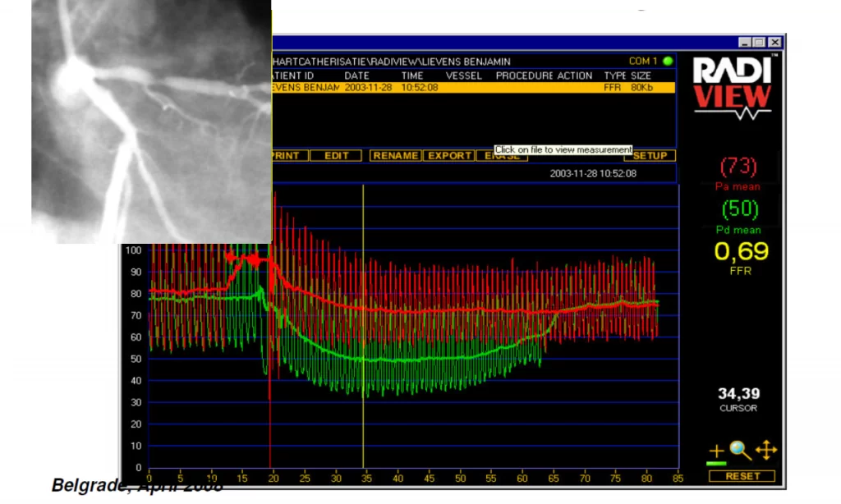Open the SETUP button

[650, 155]
